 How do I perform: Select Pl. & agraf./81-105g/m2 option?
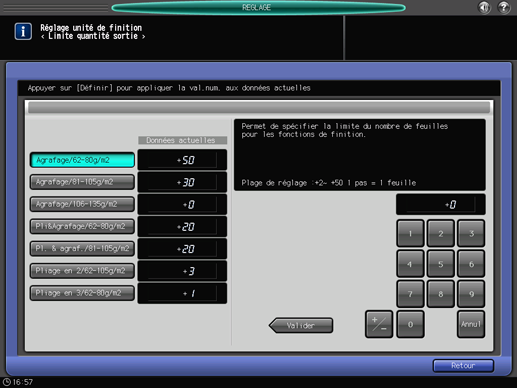82,249
